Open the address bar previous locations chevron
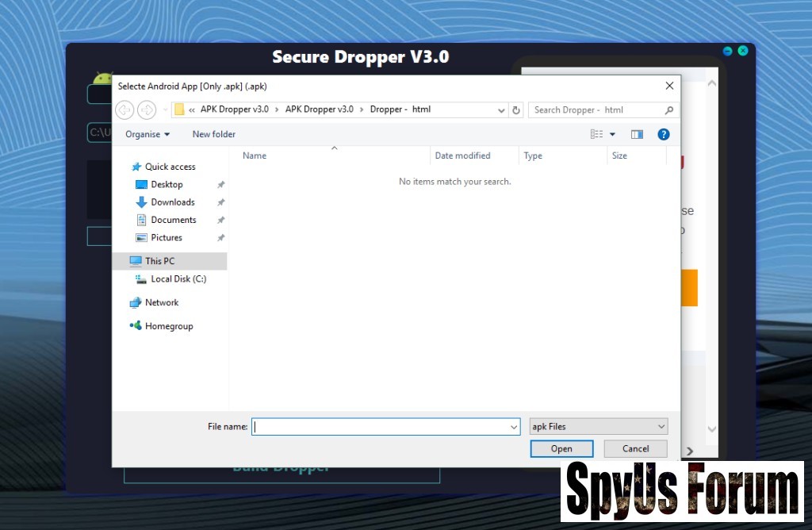Viewport: 812px width, 530px height. 501,110
